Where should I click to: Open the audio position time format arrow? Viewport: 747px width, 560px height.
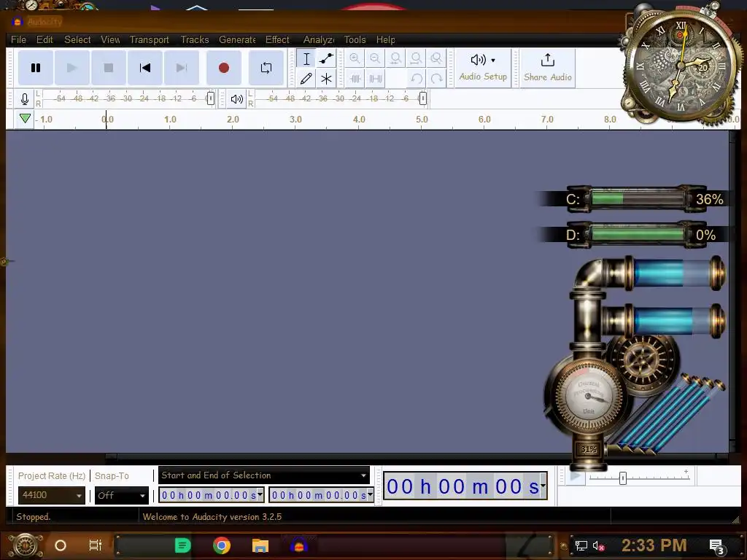click(x=543, y=486)
